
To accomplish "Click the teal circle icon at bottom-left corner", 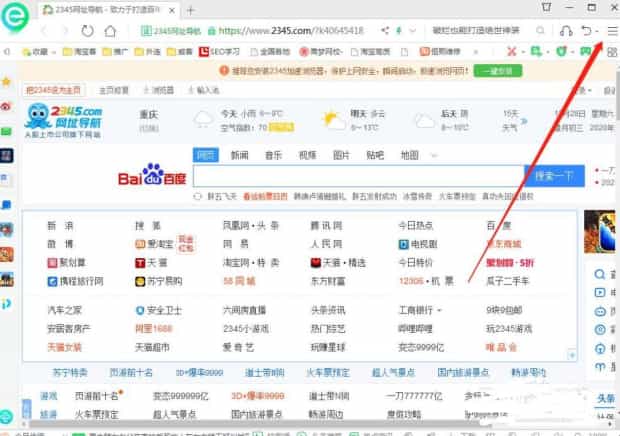I will [6, 417].
